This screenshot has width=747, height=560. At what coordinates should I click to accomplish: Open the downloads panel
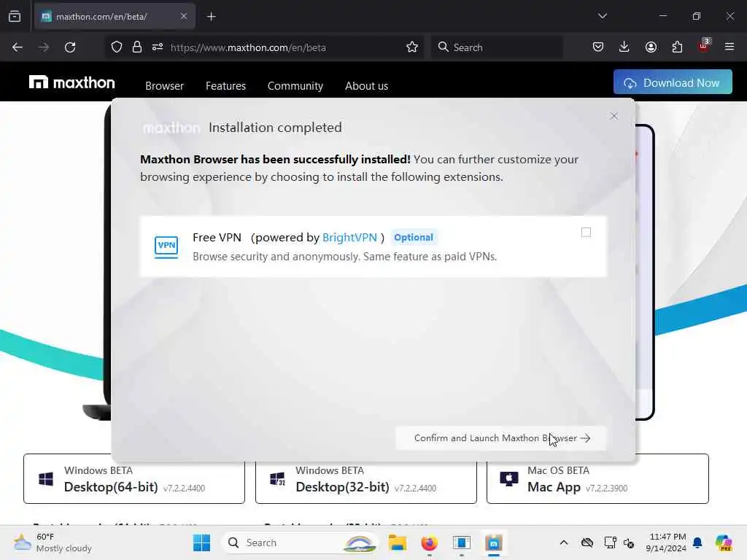[x=624, y=47]
